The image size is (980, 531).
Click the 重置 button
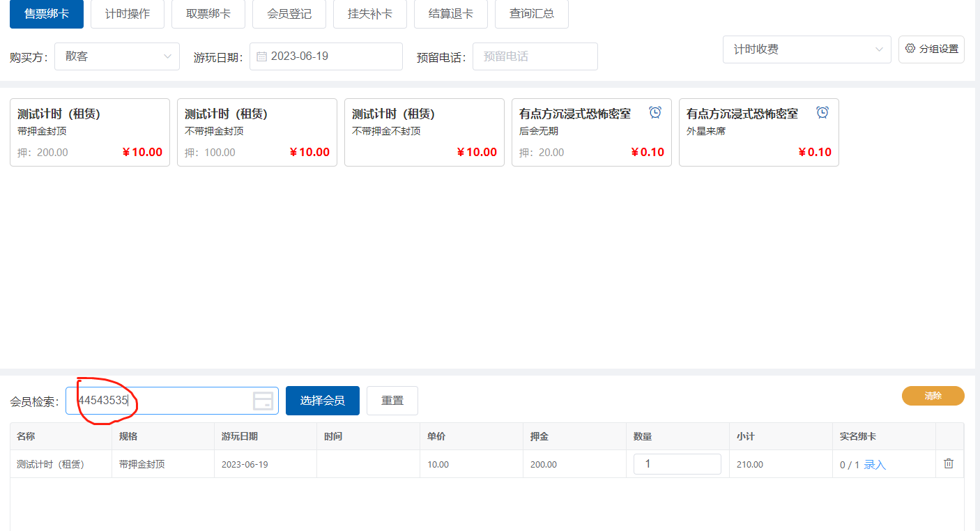[x=392, y=401]
